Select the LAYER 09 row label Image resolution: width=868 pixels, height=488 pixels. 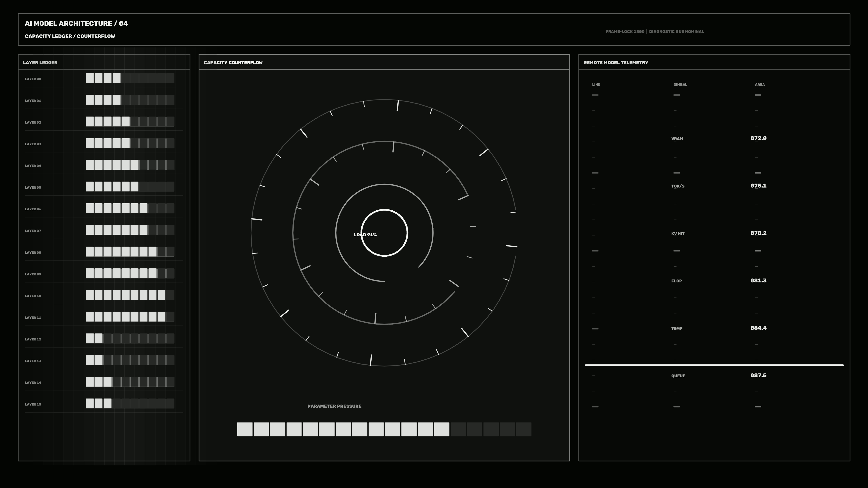point(33,274)
